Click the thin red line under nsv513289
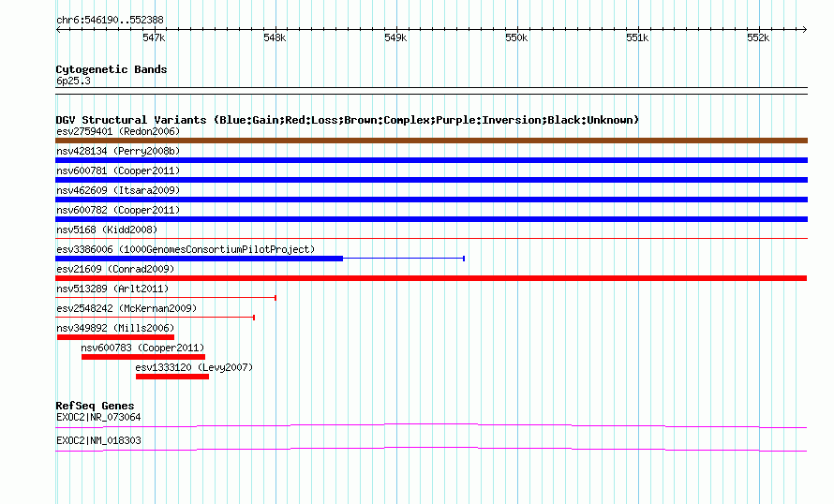This screenshot has width=834, height=504. 166,298
